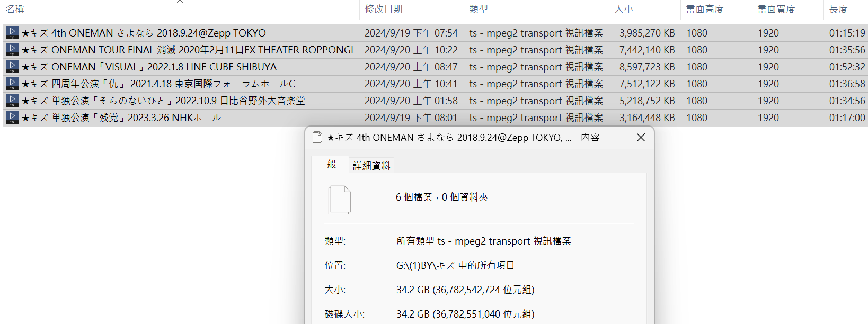Select file ★キズ 4th ONEMAN さよなら 2018.9.24@Zepp TOKYO

[x=144, y=33]
